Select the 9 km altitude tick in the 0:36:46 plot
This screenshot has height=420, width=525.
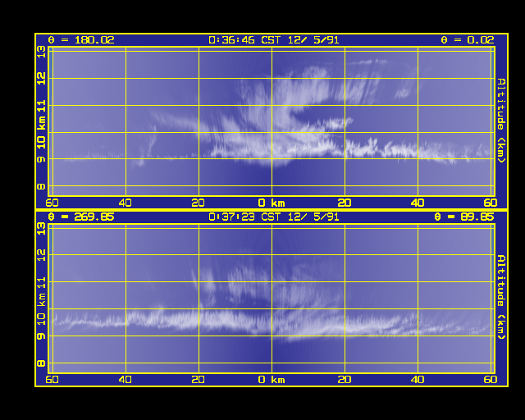[x=41, y=159]
